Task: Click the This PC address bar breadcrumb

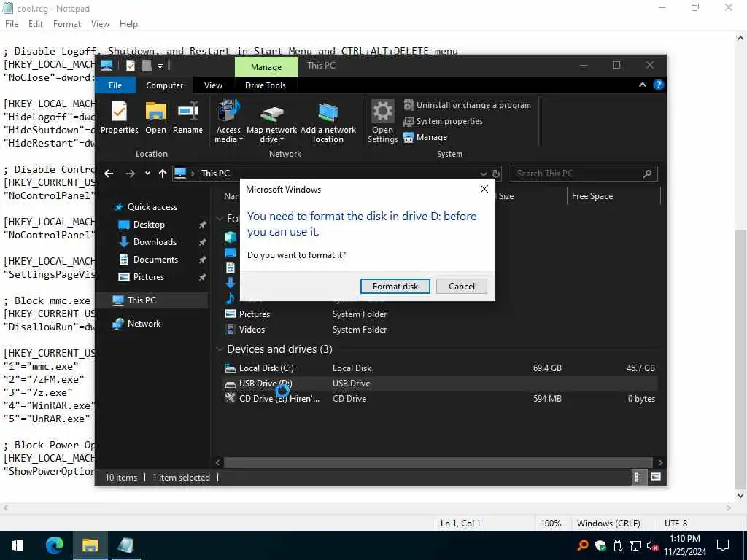Action: point(215,174)
